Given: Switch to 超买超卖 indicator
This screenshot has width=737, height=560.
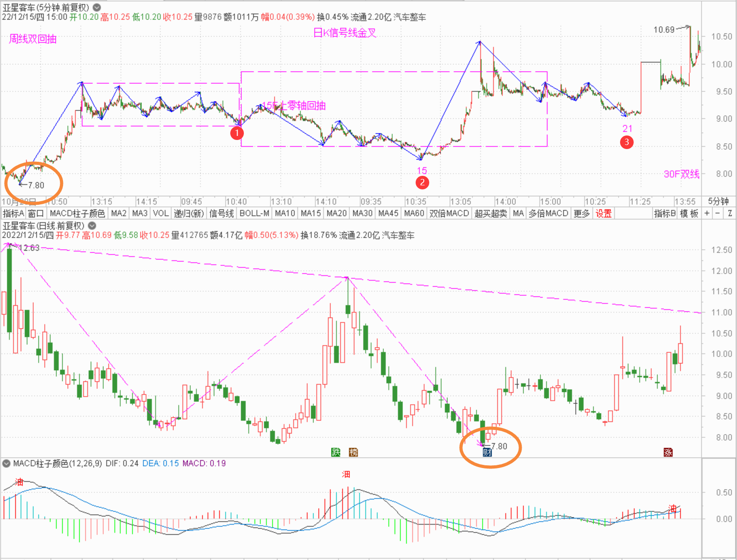Looking at the screenshot, I should [x=490, y=213].
